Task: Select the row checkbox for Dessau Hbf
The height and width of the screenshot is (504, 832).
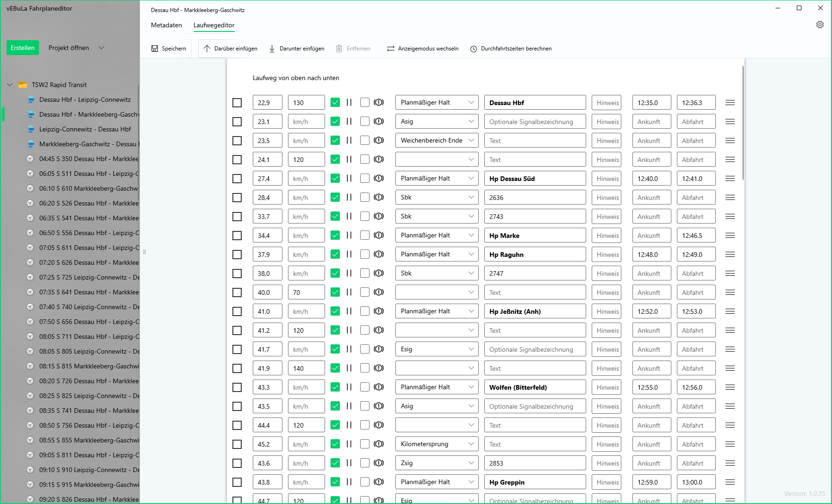Action: point(237,103)
